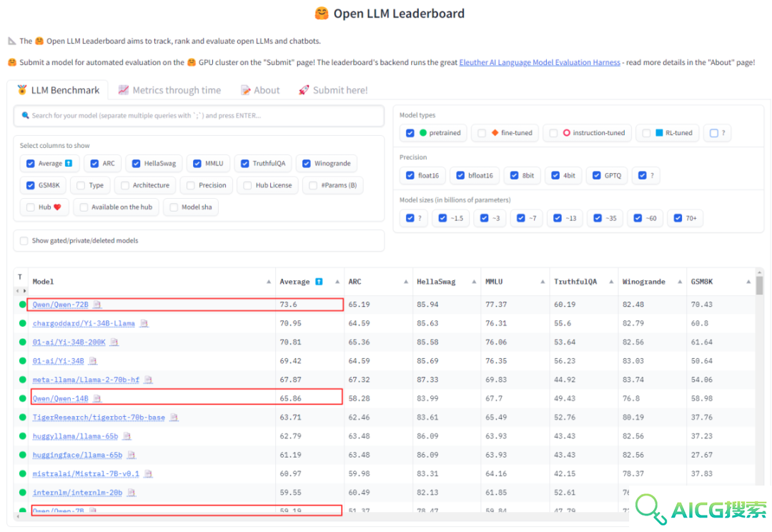Click the up-arrow icon in the Average column header

click(x=319, y=282)
